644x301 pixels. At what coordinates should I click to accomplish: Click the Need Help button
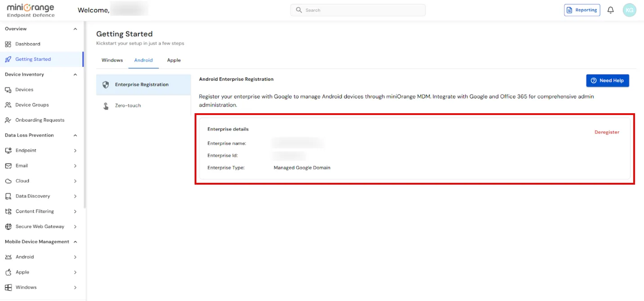[x=608, y=80]
